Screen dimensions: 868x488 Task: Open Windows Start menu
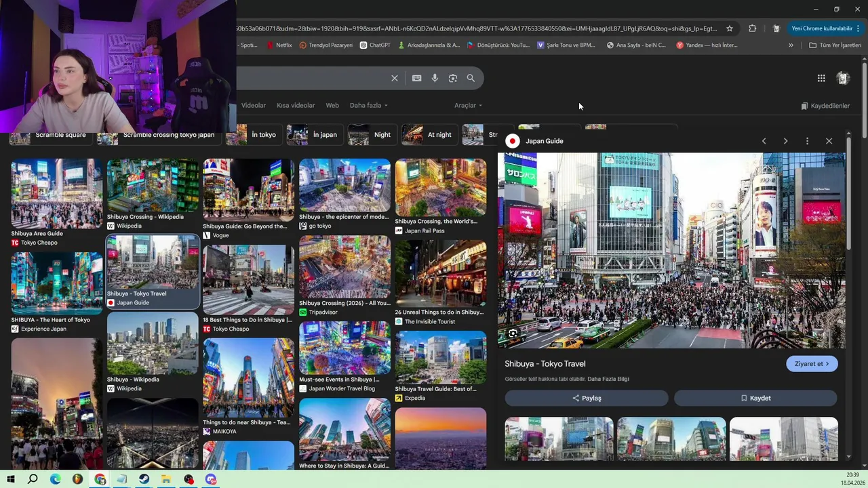click(x=11, y=479)
